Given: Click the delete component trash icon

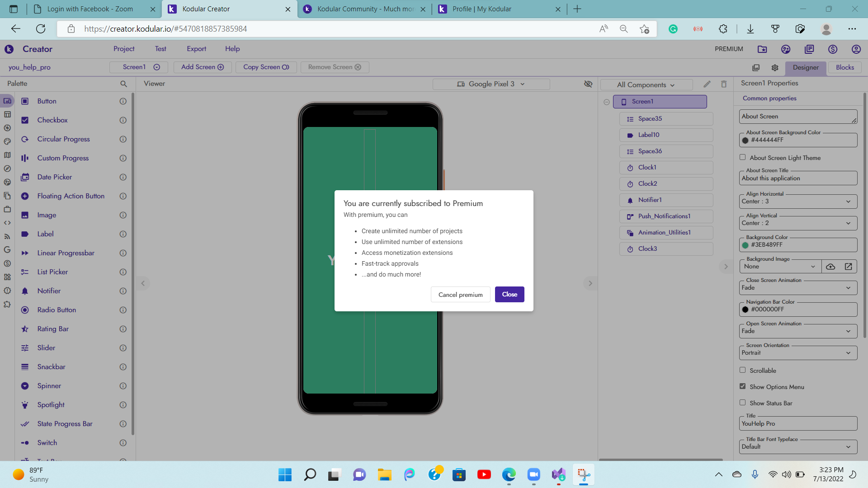Looking at the screenshot, I should [x=724, y=84].
